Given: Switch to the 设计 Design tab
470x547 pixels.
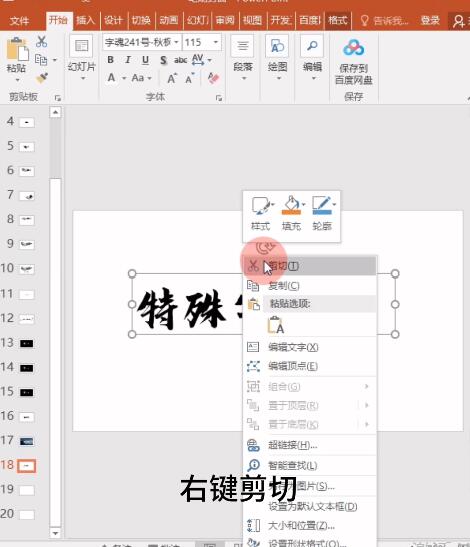Looking at the screenshot, I should 113,20.
